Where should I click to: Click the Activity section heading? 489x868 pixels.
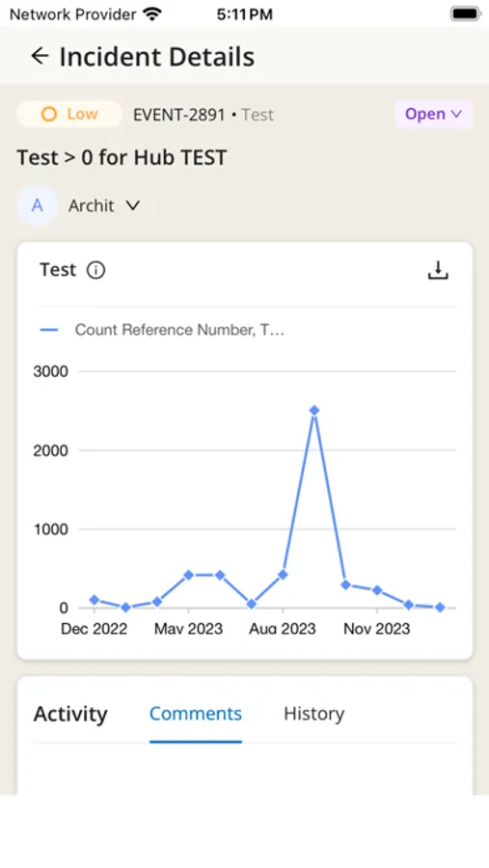point(70,714)
